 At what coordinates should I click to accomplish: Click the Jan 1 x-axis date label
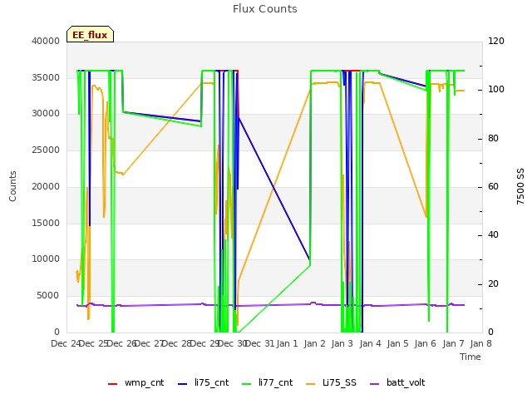(287, 343)
